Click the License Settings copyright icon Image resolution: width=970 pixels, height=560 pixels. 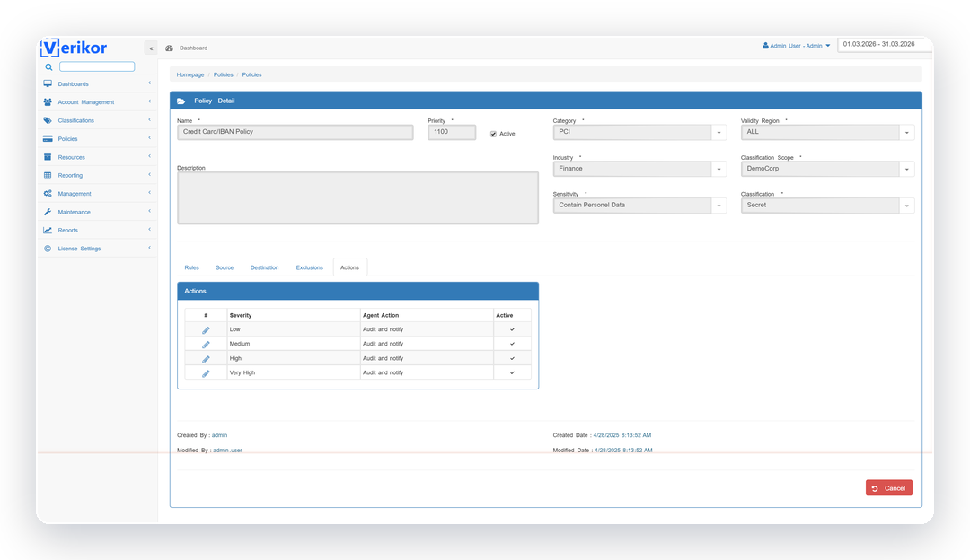48,249
